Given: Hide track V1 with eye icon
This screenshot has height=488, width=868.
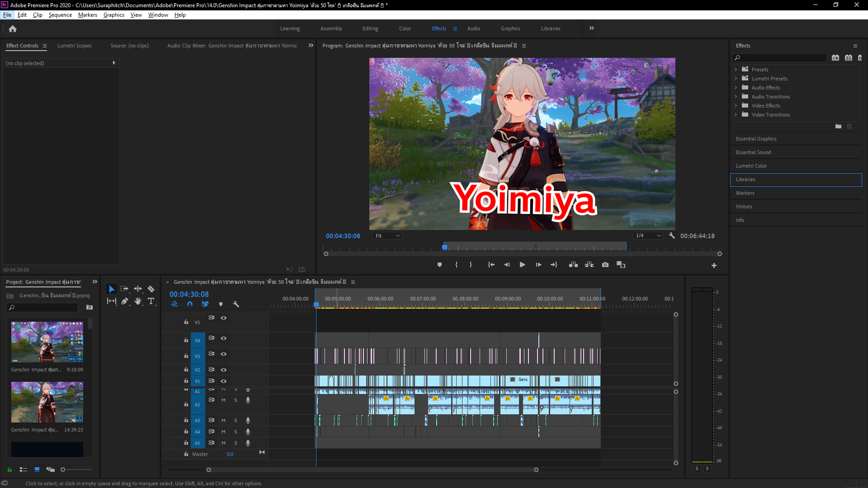Looking at the screenshot, I should (223, 381).
